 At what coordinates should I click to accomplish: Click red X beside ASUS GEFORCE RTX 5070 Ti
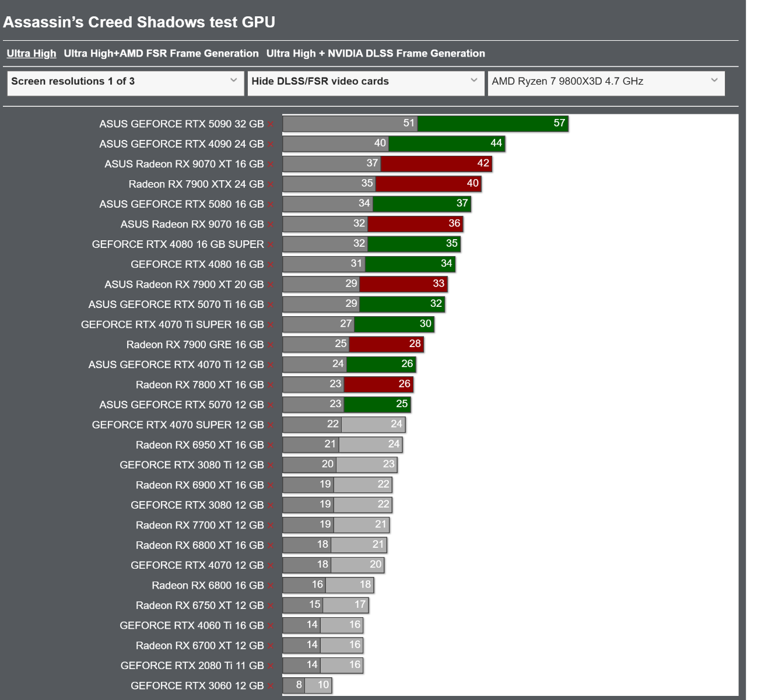(271, 305)
